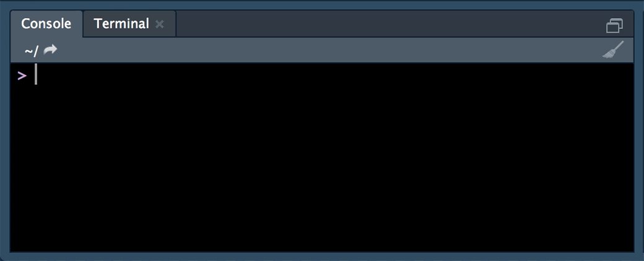Clear the console with the broom icon
The image size is (644, 261).
coord(613,49)
